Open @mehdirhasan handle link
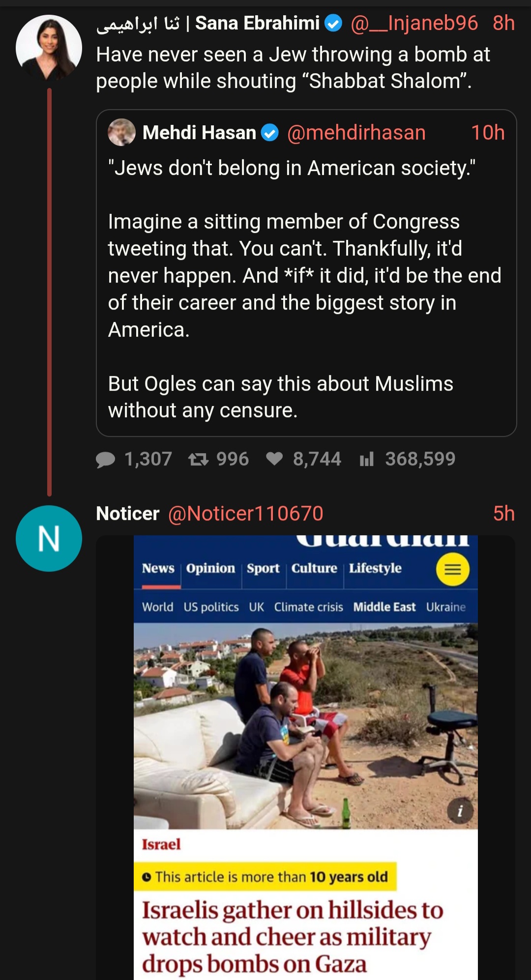This screenshot has width=531, height=980. 356,133
